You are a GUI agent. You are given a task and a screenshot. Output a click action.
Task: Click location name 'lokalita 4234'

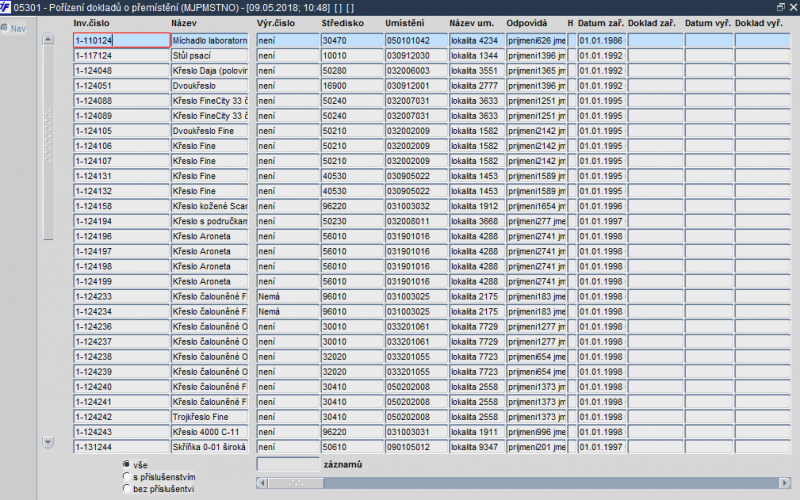coord(477,40)
